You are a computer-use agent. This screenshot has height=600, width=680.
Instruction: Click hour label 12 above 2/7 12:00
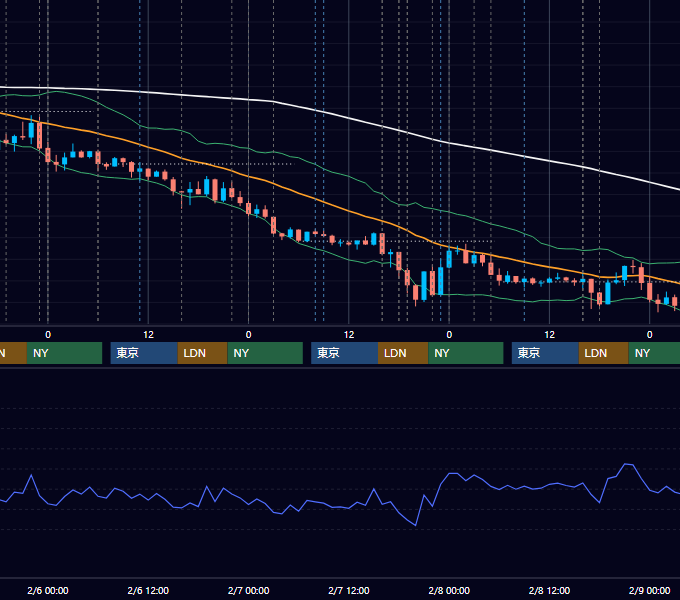click(x=349, y=335)
